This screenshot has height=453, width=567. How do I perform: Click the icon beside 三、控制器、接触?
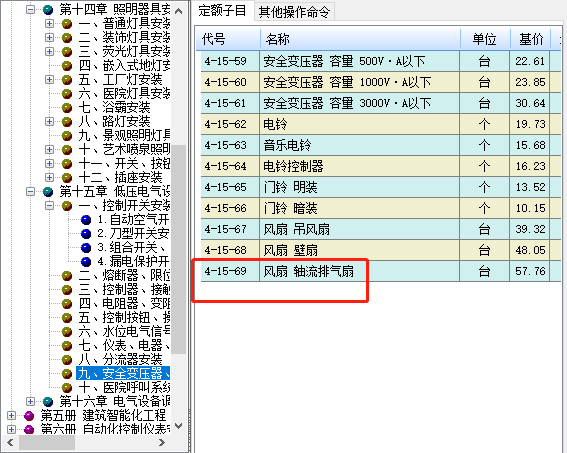[67, 290]
